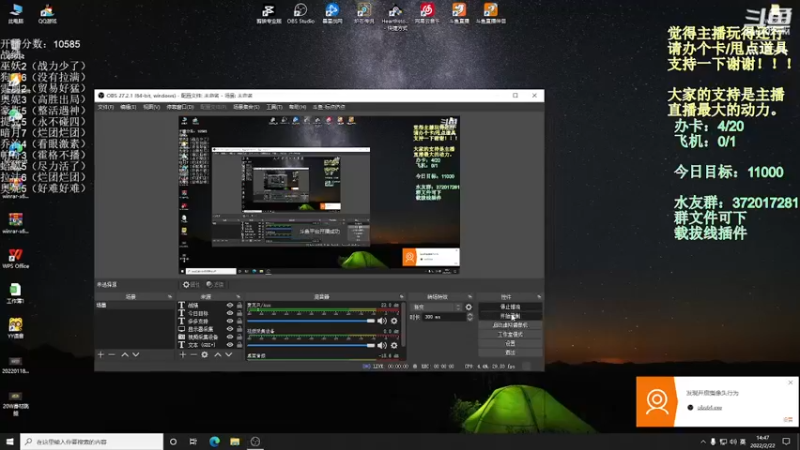Enable studio mode button
The height and width of the screenshot is (450, 800).
pos(510,334)
